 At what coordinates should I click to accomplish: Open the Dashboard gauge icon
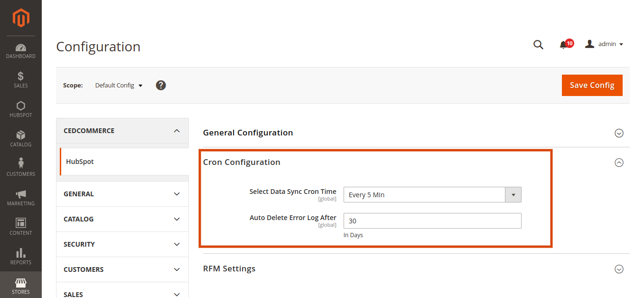coord(21,48)
